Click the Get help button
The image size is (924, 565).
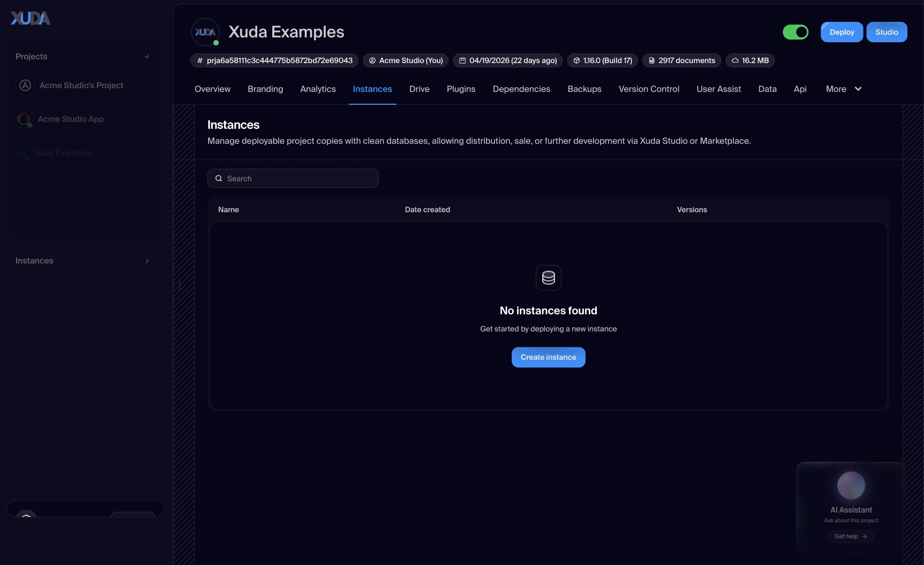point(851,536)
